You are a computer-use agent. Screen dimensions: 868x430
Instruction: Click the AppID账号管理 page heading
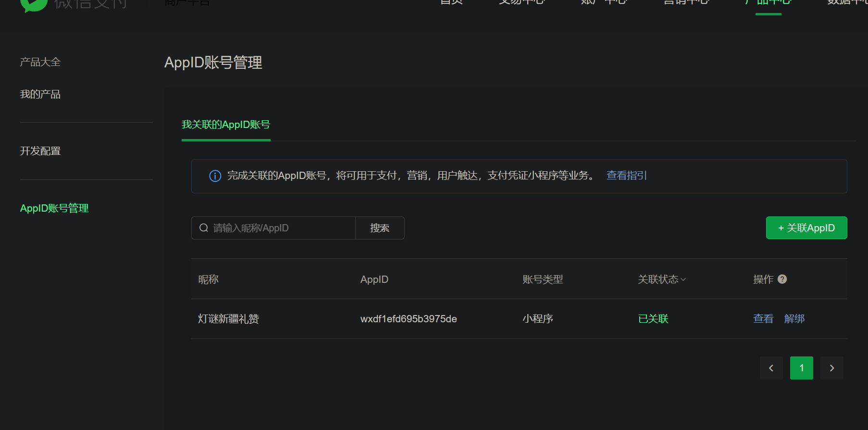(213, 63)
